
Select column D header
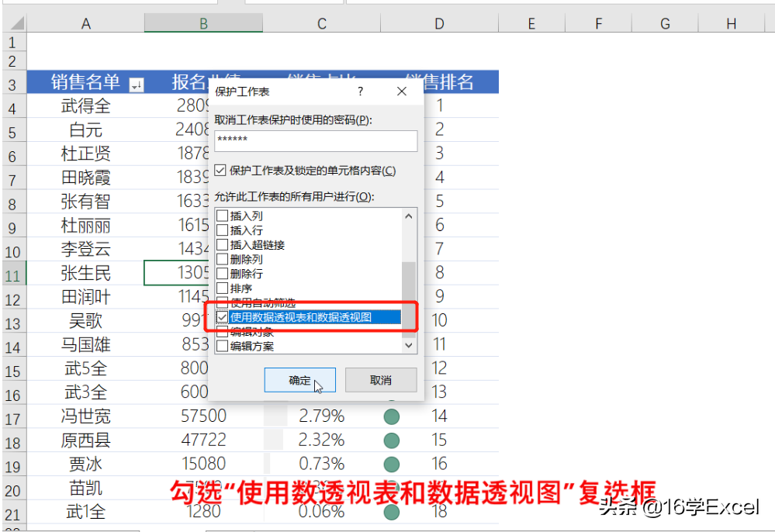click(439, 23)
